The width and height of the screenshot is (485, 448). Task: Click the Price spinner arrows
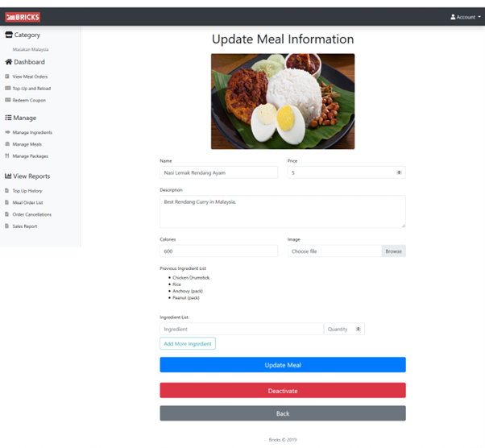[x=399, y=172]
